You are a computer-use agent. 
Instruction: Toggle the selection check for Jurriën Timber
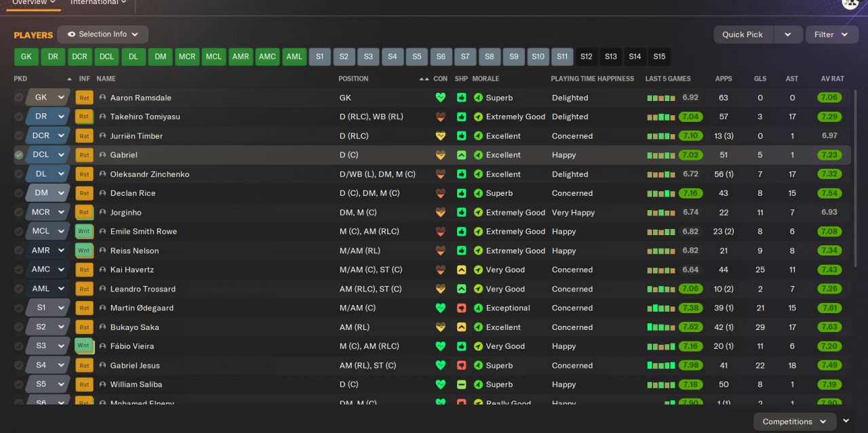[19, 136]
